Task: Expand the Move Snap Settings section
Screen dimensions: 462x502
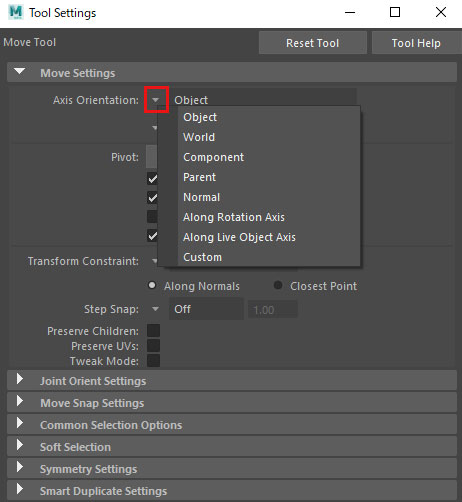Action: pyautogui.click(x=20, y=401)
